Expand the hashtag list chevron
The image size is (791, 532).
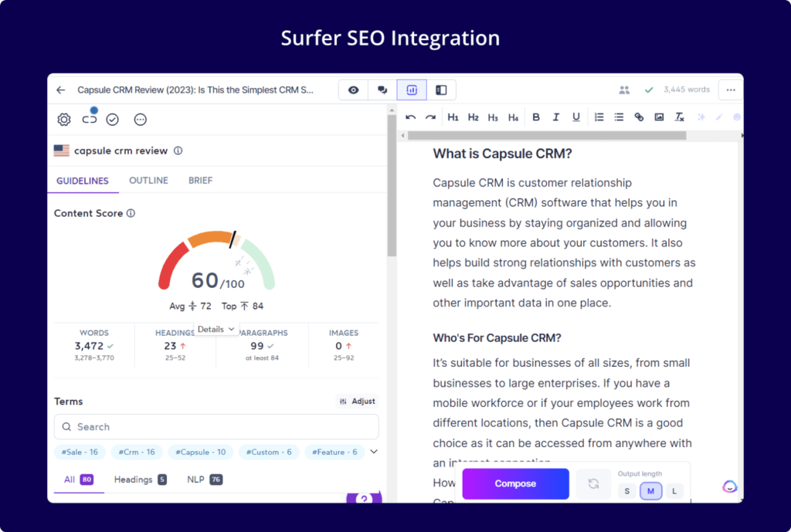click(374, 452)
